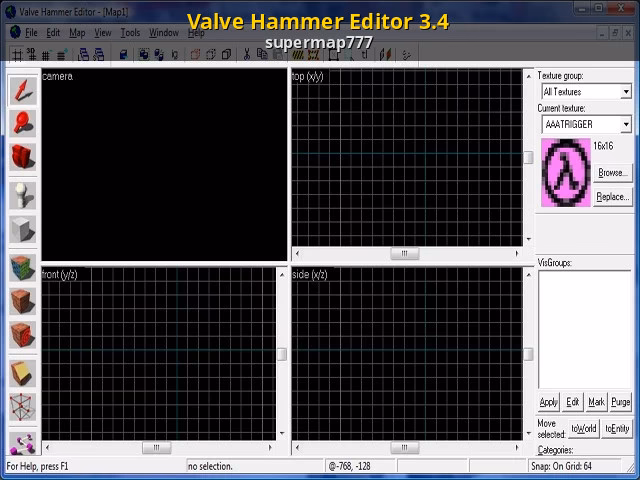Open the Tools menu
The height and width of the screenshot is (480, 640).
[x=130, y=32]
